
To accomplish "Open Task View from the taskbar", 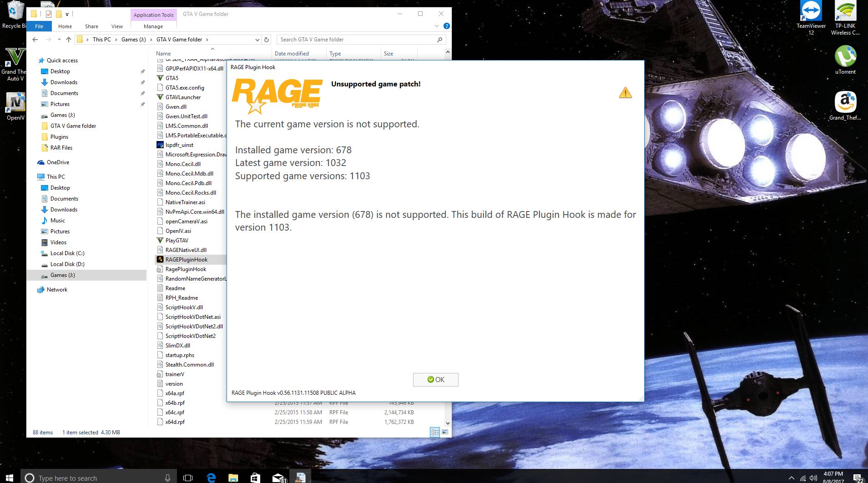I will pos(188,478).
